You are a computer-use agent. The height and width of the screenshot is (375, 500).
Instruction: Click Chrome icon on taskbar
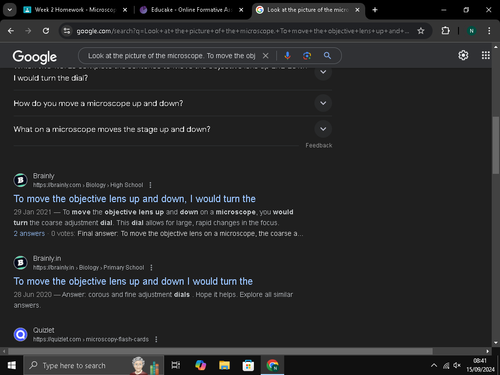tap(272, 365)
